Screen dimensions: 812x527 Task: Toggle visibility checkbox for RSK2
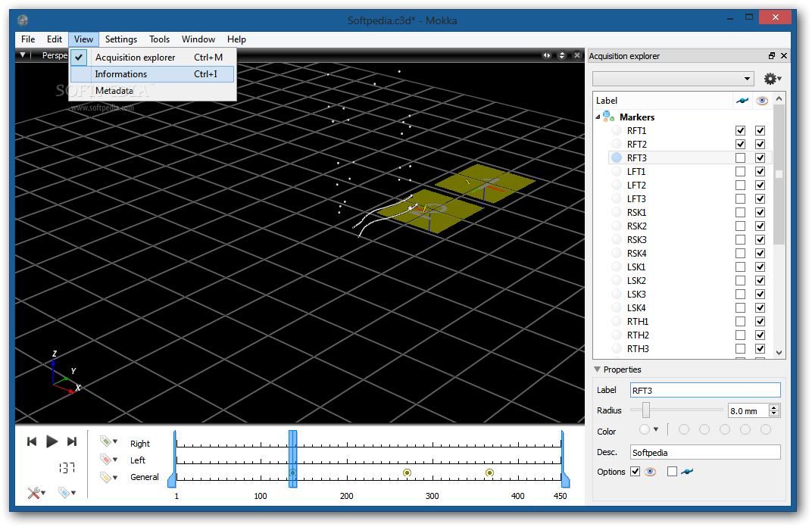760,226
